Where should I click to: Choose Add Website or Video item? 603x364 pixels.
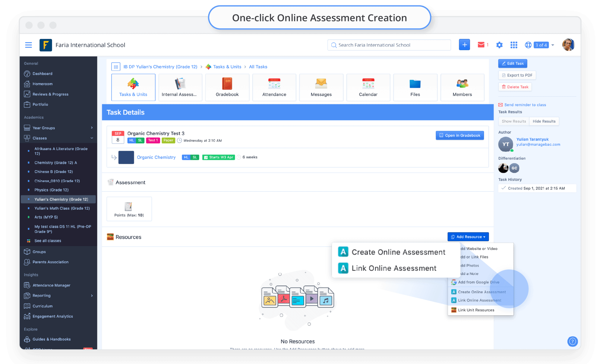pos(479,248)
